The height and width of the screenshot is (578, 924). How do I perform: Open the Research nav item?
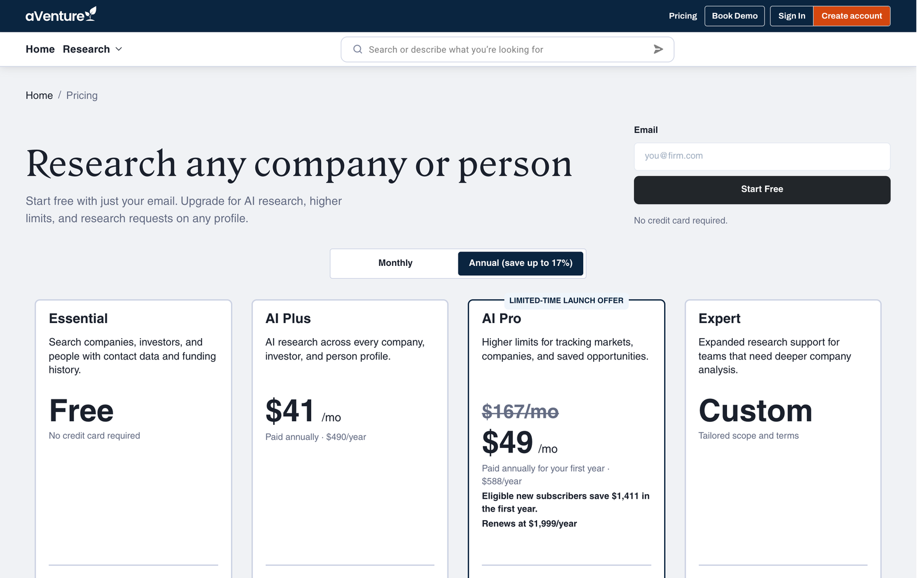coord(86,49)
